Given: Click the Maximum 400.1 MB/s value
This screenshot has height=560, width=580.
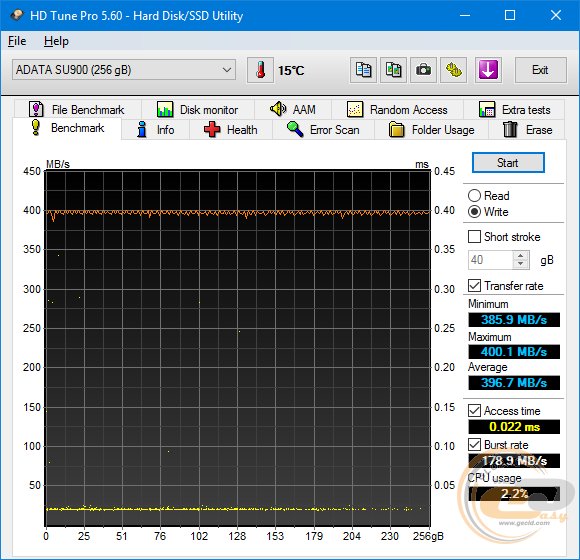Looking at the screenshot, I should point(514,352).
